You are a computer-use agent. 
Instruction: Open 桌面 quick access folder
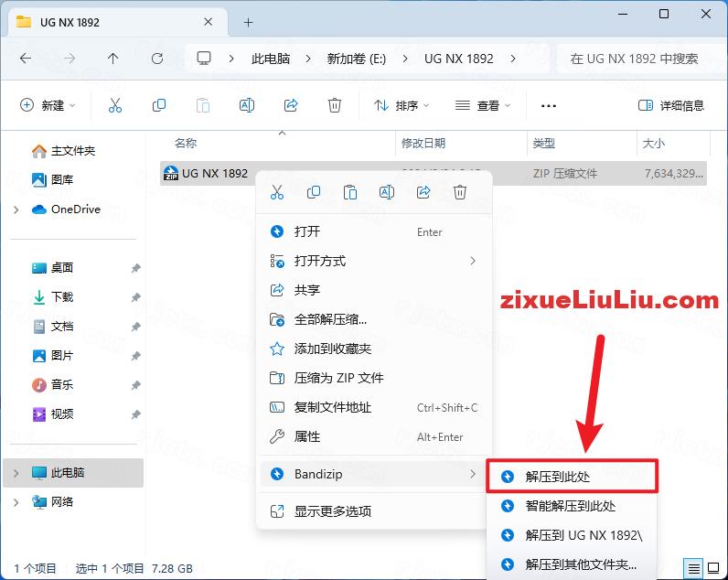tap(52, 268)
